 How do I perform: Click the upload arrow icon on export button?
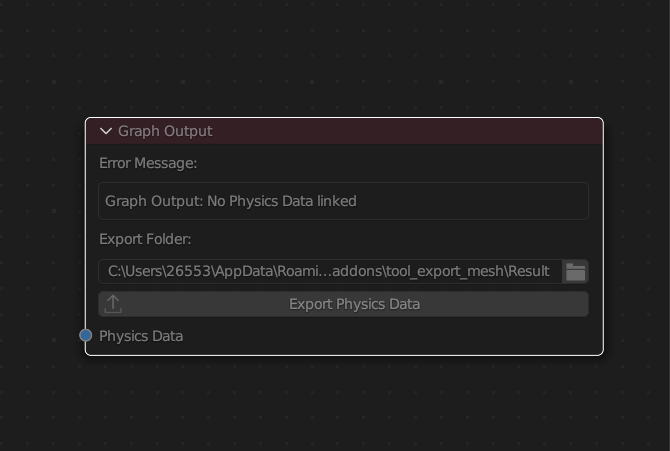[113, 304]
